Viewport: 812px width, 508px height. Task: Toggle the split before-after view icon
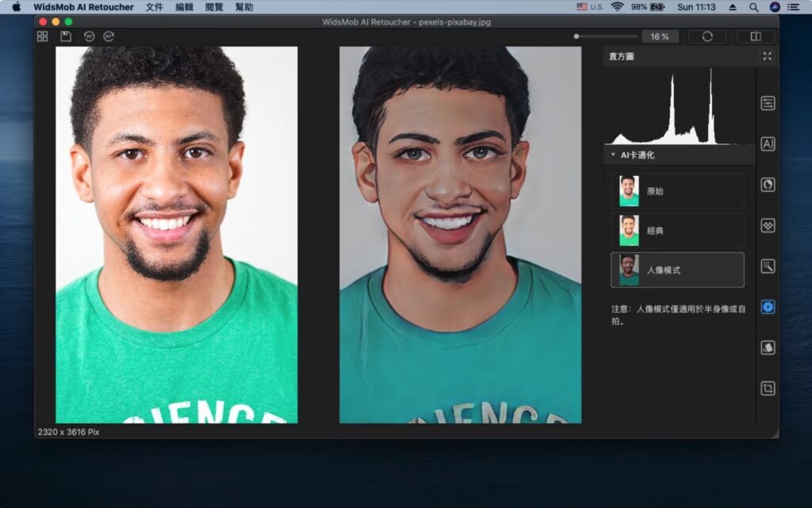click(x=755, y=36)
